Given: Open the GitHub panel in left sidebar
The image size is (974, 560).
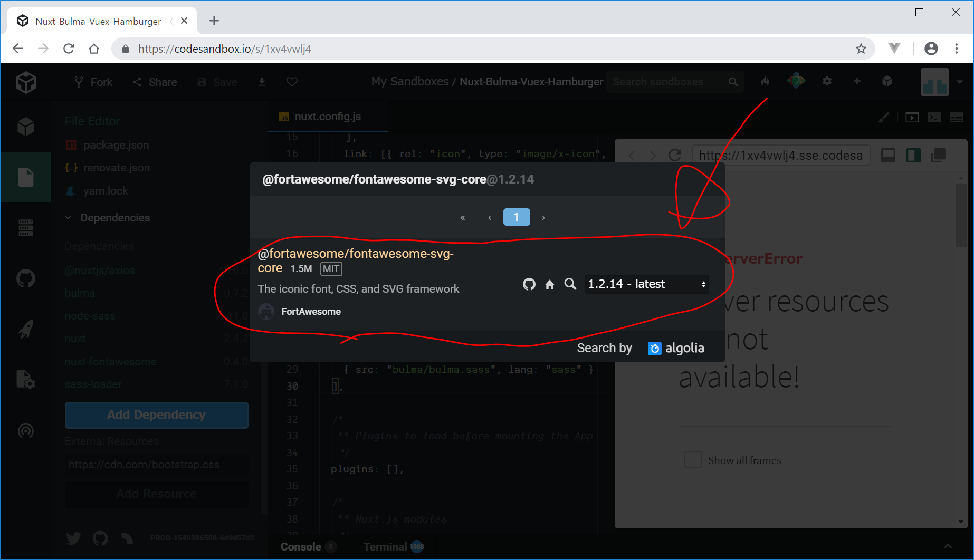Looking at the screenshot, I should click(x=25, y=278).
